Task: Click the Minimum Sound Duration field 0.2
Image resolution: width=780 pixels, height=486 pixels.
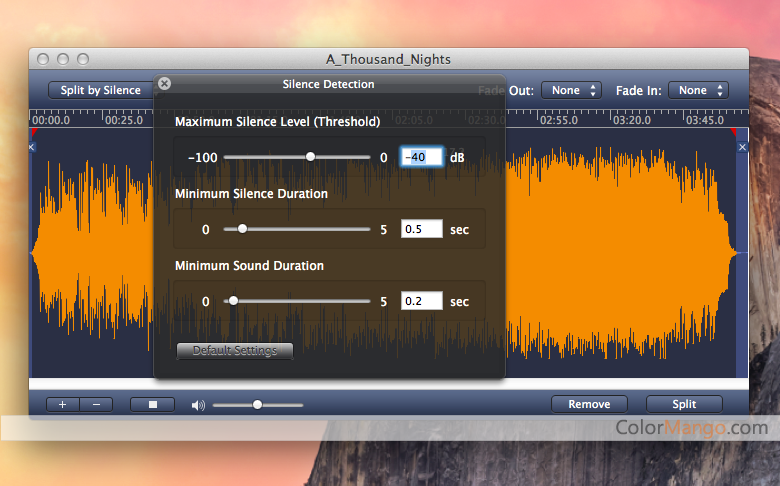Action: [421, 301]
